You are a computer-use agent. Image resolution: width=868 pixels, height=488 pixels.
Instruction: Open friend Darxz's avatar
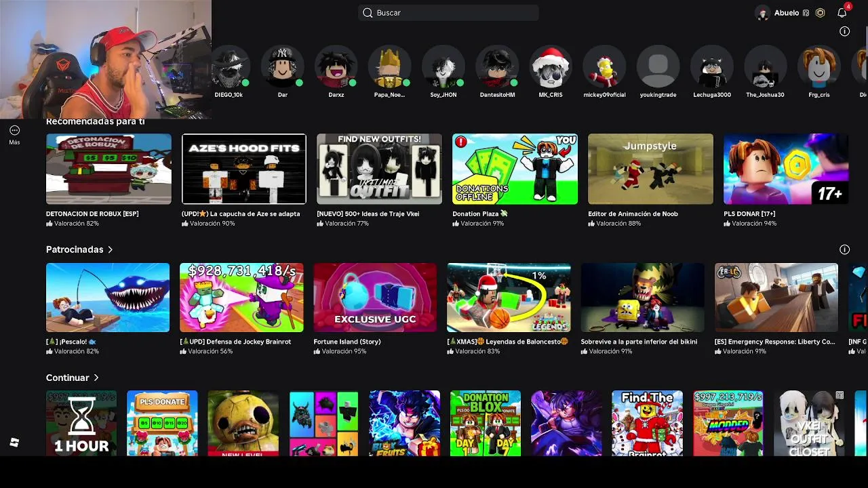pyautogui.click(x=336, y=67)
